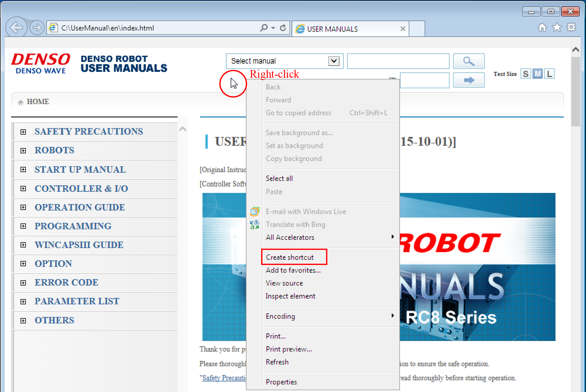
Task: Set text size to Large
Action: (x=549, y=74)
